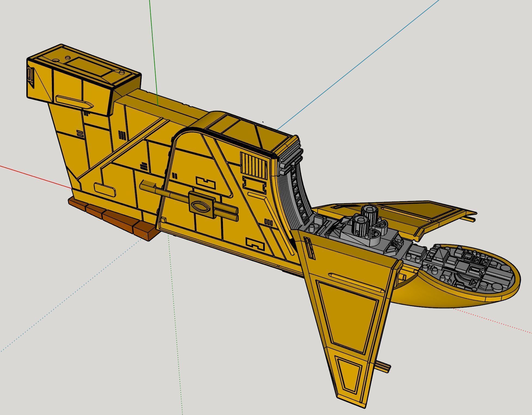Click the orange-brown blocks under the hull
Viewport: 532px width, 415px height.
(x=114, y=219)
